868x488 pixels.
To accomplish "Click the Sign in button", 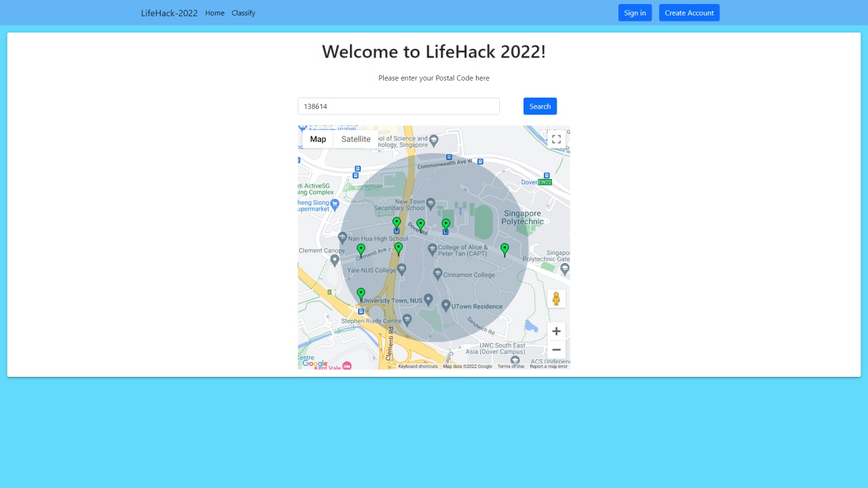I will click(635, 13).
